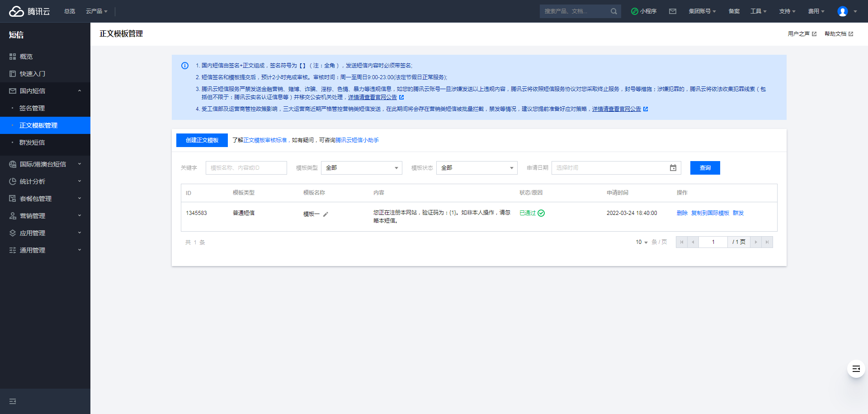Open the messages envelope icon
868x414 pixels.
[x=673, y=11]
